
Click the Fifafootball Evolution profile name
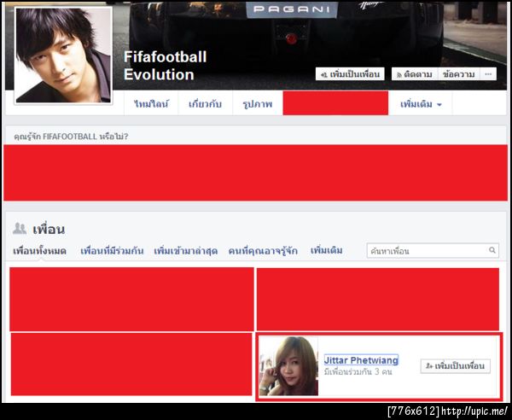click(165, 66)
